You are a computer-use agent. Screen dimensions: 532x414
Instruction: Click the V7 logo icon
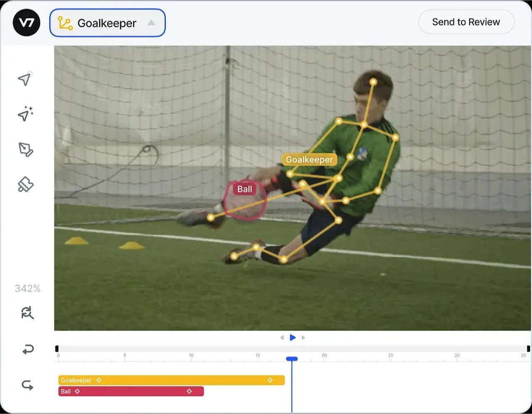[x=27, y=22]
